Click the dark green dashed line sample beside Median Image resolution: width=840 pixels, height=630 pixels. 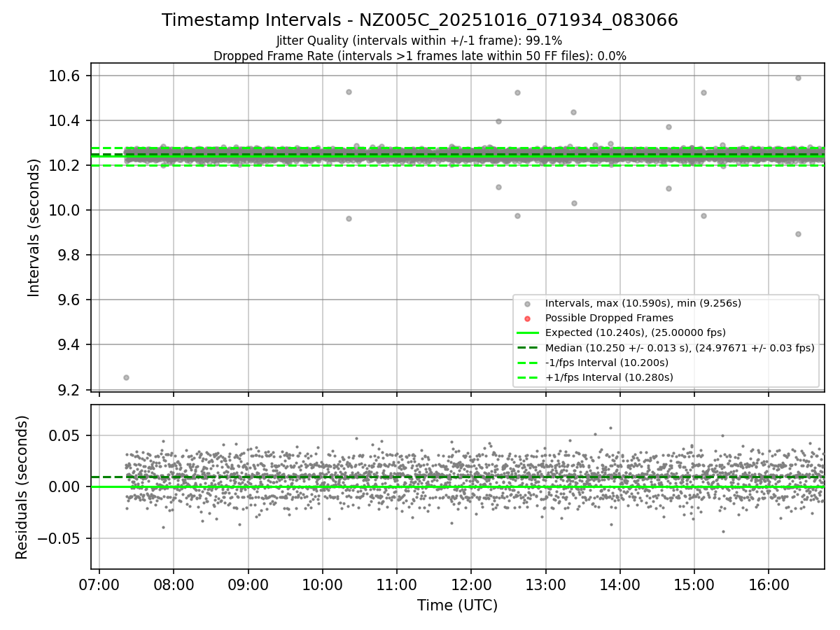click(527, 348)
